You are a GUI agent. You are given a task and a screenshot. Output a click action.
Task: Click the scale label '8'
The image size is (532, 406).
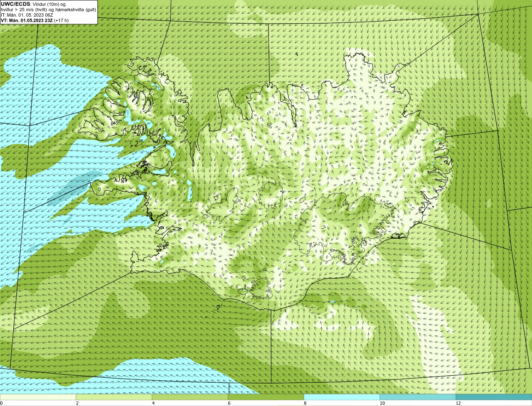tap(305, 403)
